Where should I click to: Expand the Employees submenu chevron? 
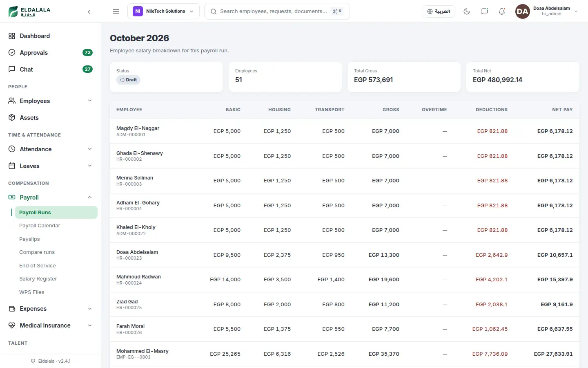[90, 101]
